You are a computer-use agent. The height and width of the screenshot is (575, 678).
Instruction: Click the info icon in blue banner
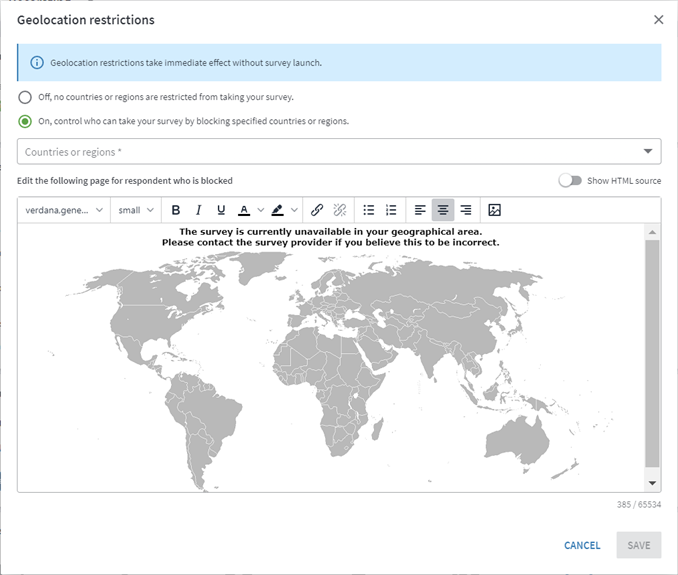pos(37,63)
